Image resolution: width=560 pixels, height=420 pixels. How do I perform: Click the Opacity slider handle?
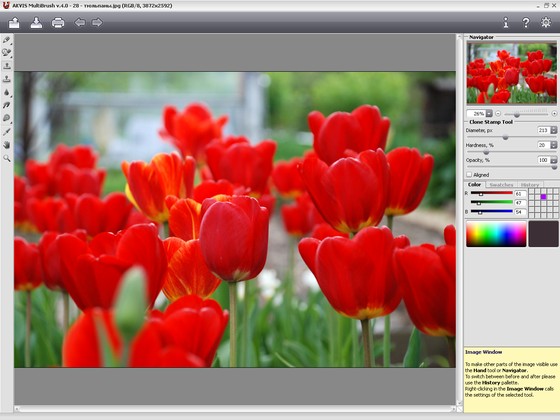(554, 167)
